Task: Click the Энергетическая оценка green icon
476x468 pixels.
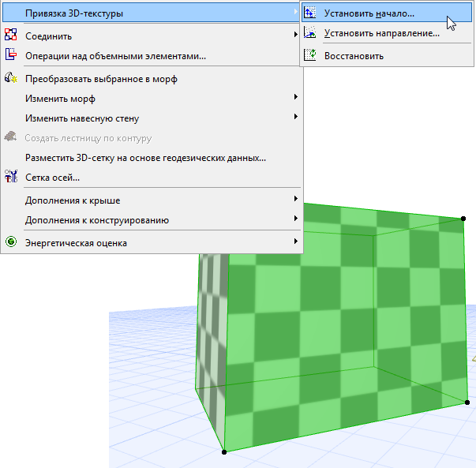Action: pos(11,241)
